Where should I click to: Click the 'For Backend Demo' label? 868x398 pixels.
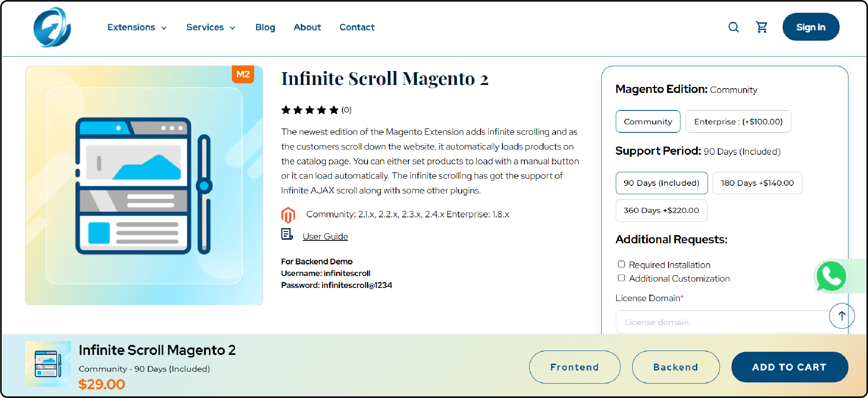point(317,262)
